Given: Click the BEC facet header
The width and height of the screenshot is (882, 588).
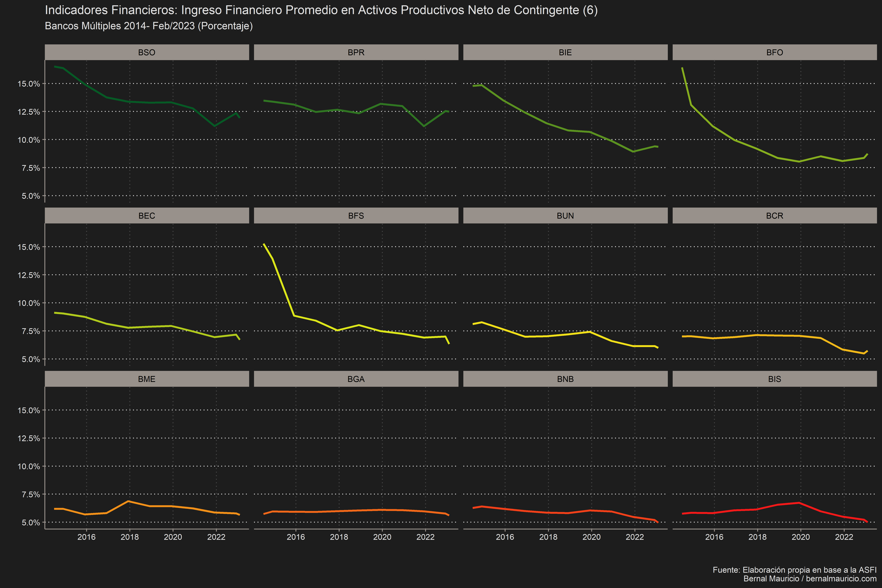Looking at the screenshot, I should point(147,216).
